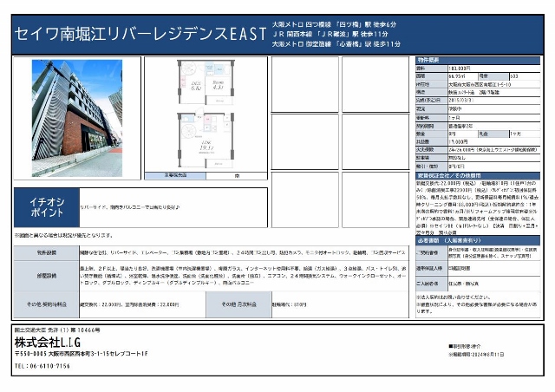Image resolution: width=555 pixels, height=392 pixels.
Task: Click the completion date 2015/03/31
Action: coord(460,101)
